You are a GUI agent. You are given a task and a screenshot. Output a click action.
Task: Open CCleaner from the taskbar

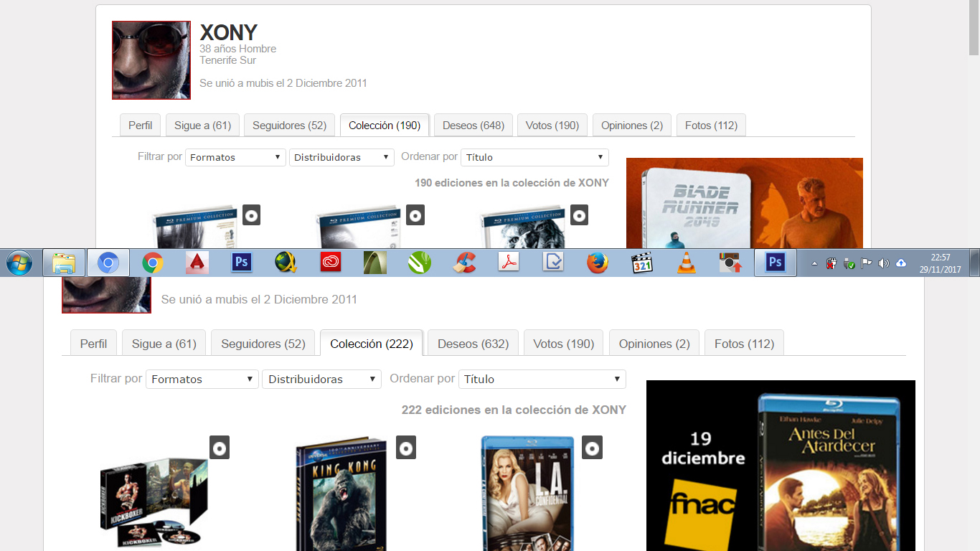pos(464,263)
